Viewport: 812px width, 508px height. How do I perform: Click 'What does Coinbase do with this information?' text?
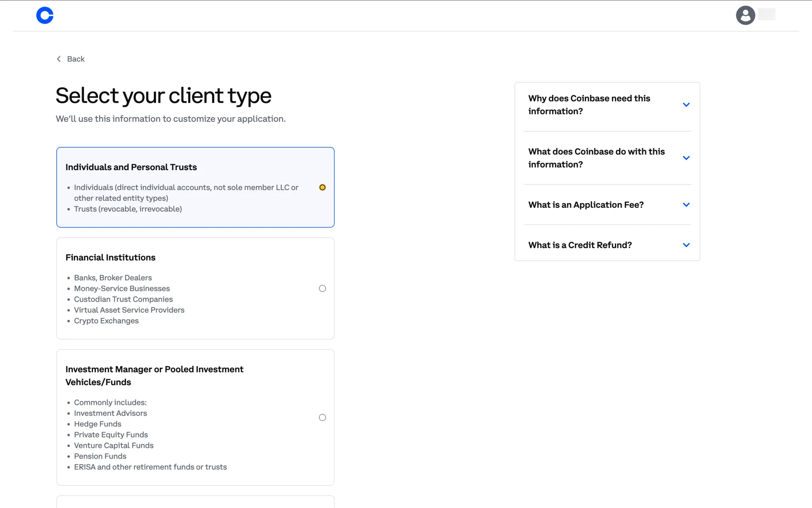596,158
